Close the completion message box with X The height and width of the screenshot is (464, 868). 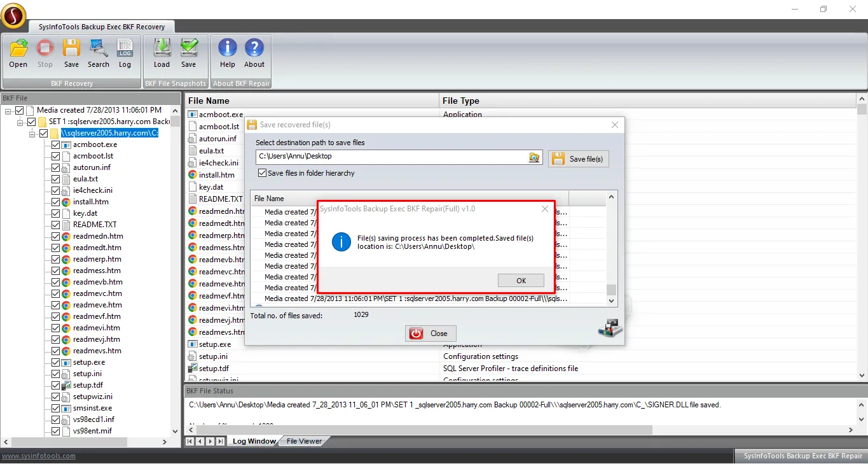544,209
